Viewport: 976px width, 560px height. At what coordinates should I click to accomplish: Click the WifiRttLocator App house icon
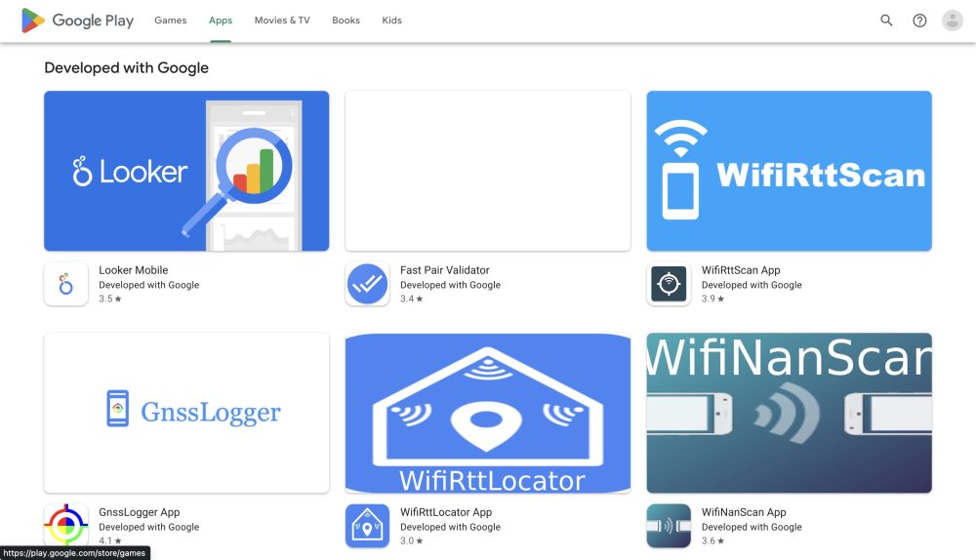[367, 526]
